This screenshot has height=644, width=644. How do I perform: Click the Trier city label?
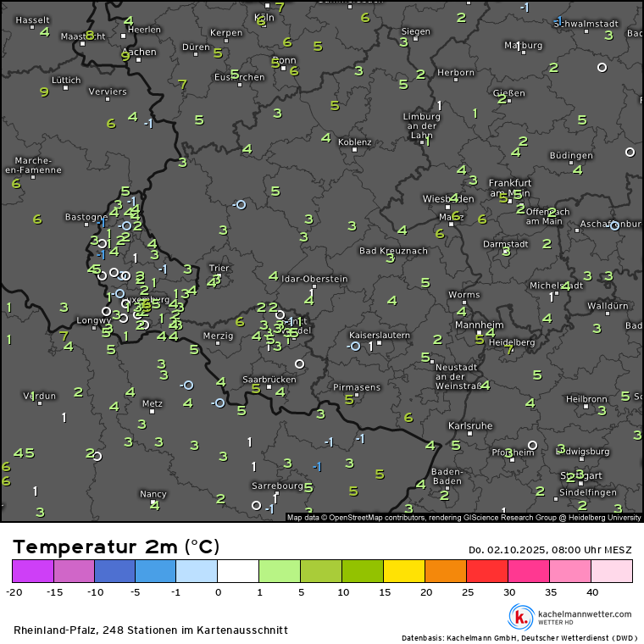(219, 269)
